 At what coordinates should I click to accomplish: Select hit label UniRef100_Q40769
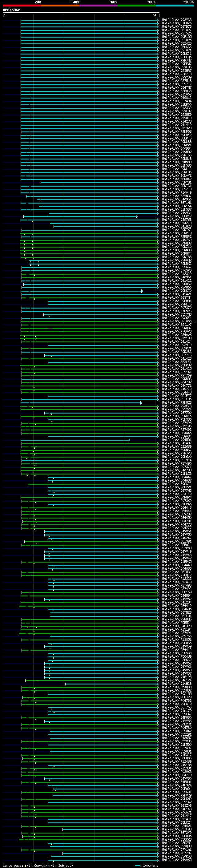176,240
